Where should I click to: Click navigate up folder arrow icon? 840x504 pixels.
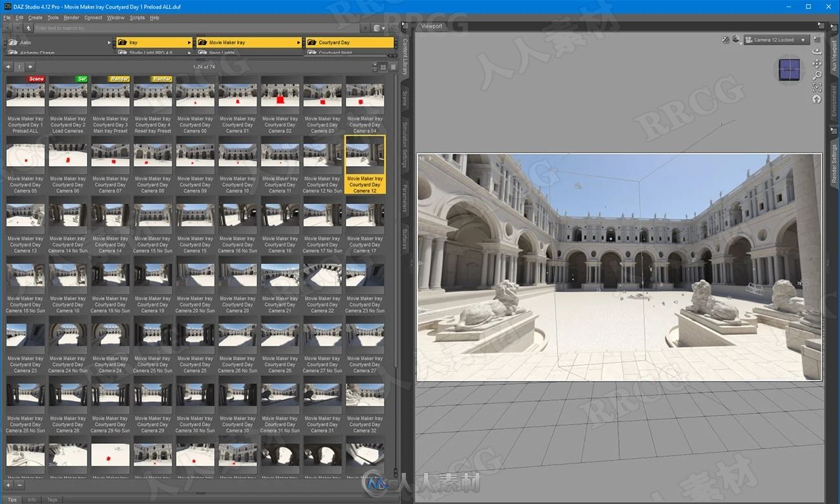pyautogui.click(x=28, y=28)
